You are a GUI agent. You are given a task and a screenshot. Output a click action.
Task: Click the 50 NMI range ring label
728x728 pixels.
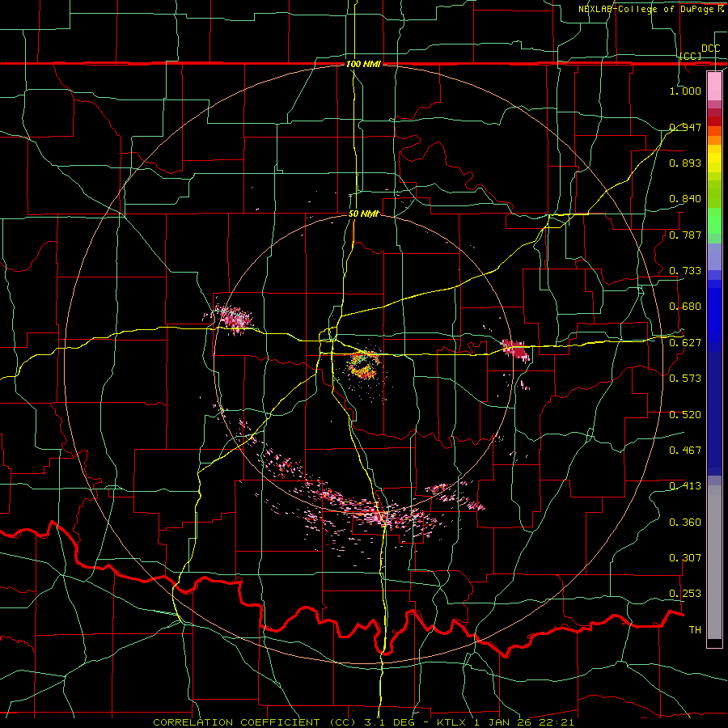[363, 214]
